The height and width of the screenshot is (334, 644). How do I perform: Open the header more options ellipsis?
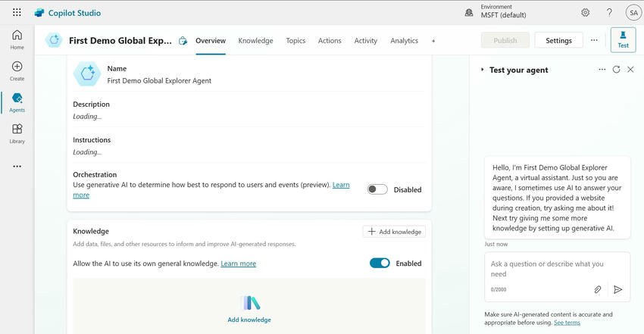point(594,40)
